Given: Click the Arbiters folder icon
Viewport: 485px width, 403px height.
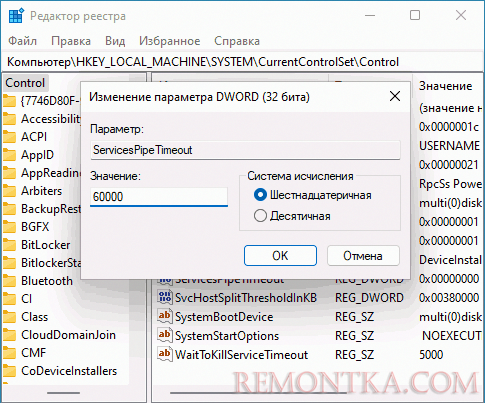Looking at the screenshot, I should pyautogui.click(x=9, y=191).
